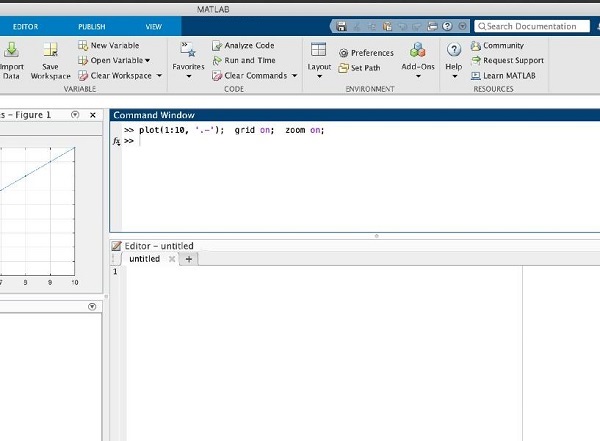Image resolution: width=600 pixels, height=441 pixels.
Task: Click the Save Workspace icon
Action: click(x=50, y=49)
